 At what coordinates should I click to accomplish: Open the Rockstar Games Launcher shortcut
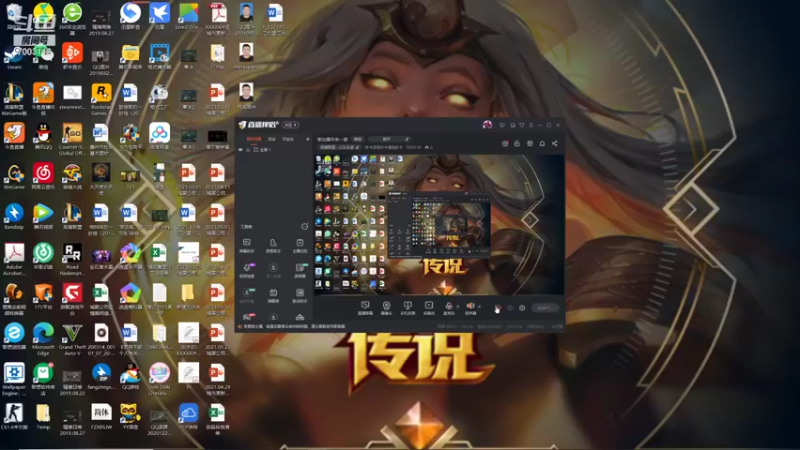(x=101, y=99)
